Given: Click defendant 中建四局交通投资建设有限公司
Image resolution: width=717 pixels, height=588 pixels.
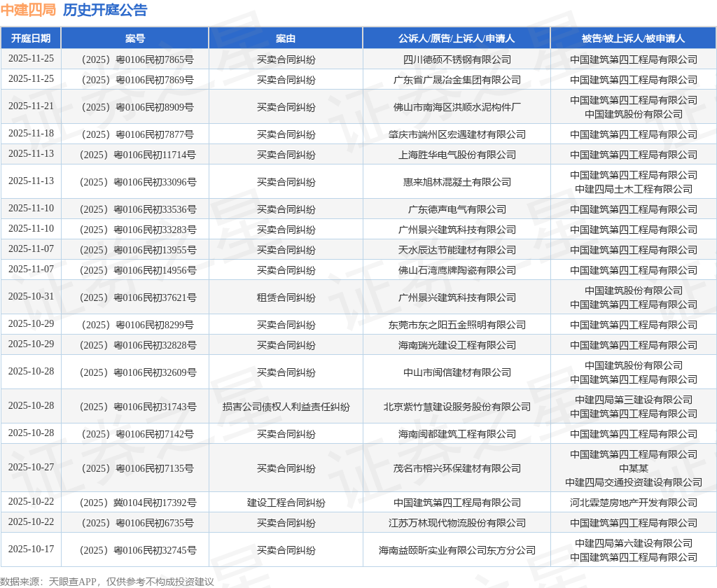Looking at the screenshot, I should [634, 482].
